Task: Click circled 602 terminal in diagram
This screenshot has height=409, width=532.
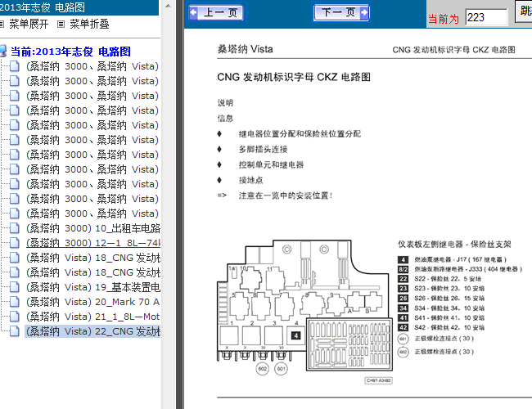Action: click(x=262, y=369)
